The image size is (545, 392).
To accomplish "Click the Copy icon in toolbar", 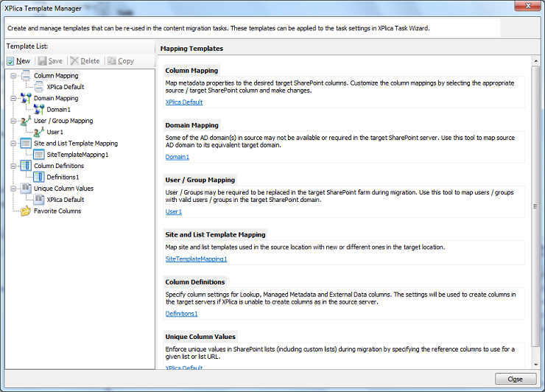I will coord(111,61).
